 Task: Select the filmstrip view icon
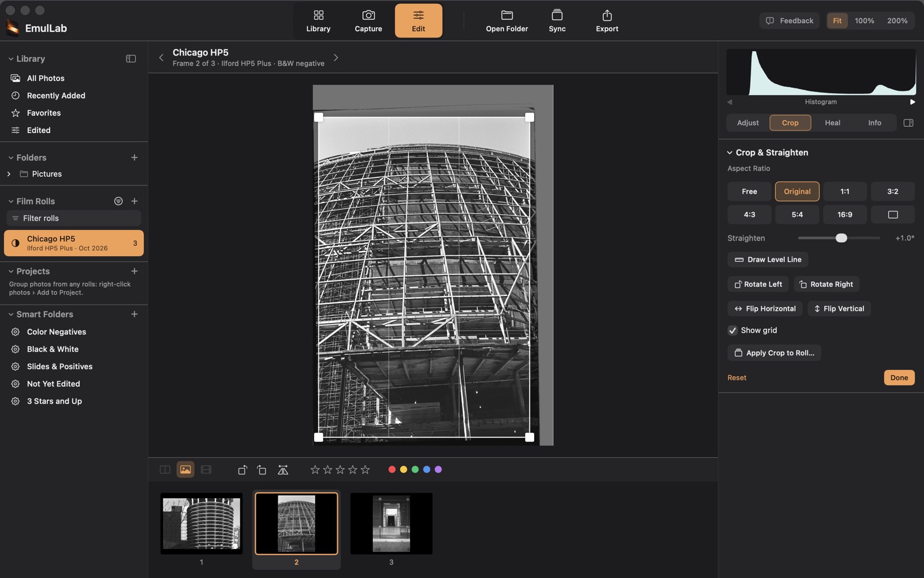(206, 469)
